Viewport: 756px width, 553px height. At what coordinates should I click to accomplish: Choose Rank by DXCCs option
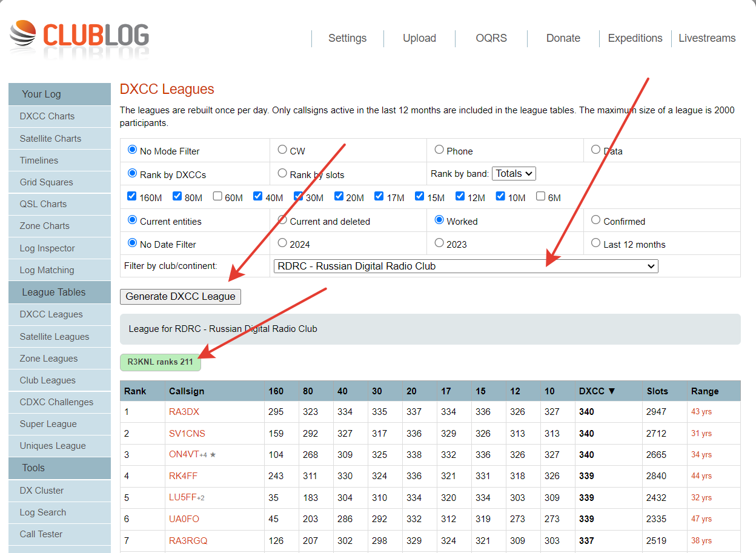click(x=132, y=173)
